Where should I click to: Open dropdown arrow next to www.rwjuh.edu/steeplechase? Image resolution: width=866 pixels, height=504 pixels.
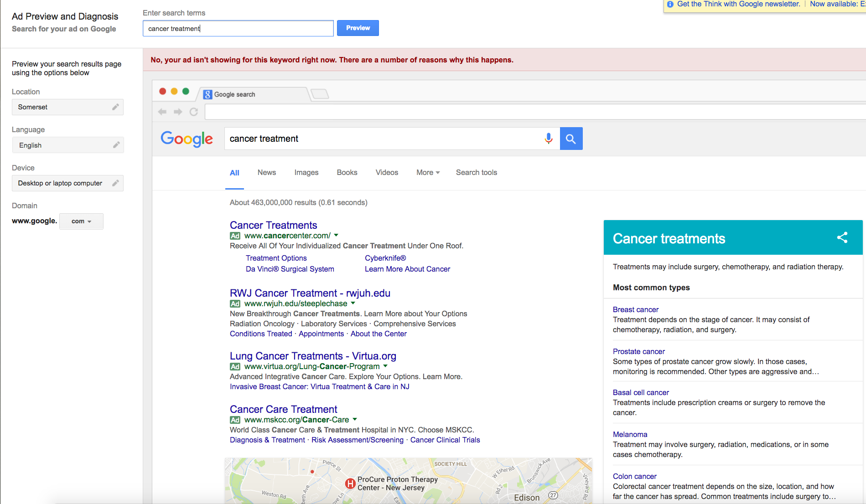point(353,303)
